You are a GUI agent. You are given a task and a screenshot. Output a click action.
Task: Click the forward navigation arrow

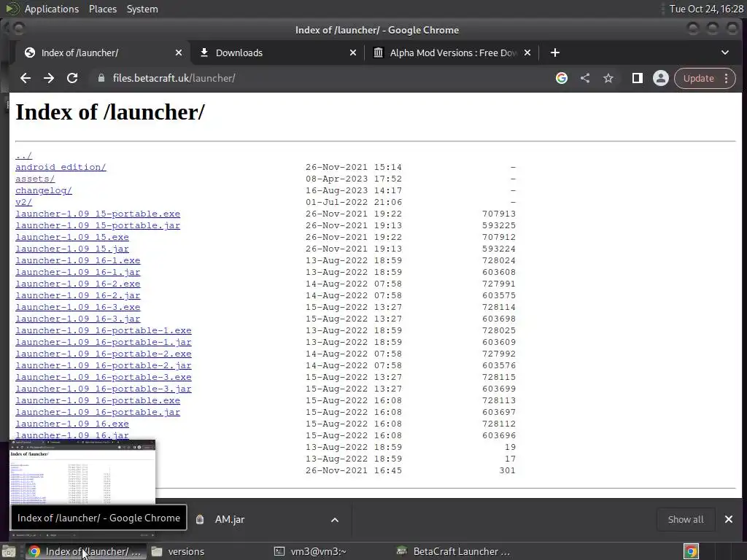tap(49, 78)
